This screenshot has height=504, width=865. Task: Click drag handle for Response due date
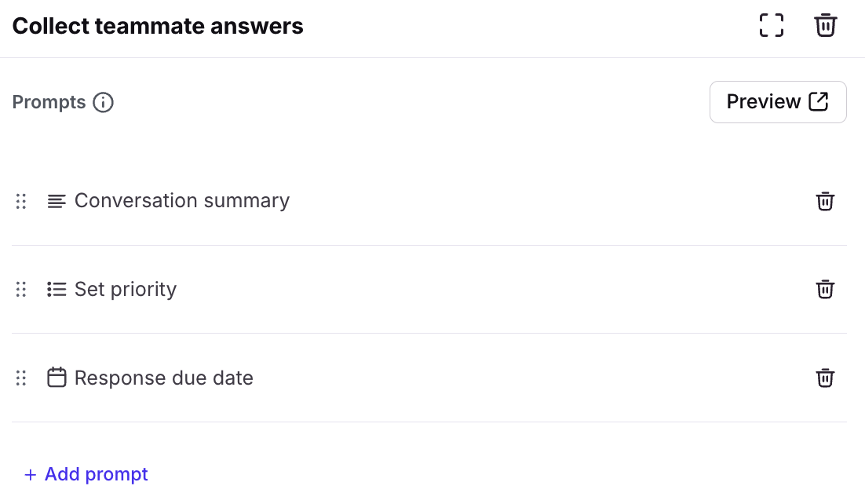[x=21, y=378]
